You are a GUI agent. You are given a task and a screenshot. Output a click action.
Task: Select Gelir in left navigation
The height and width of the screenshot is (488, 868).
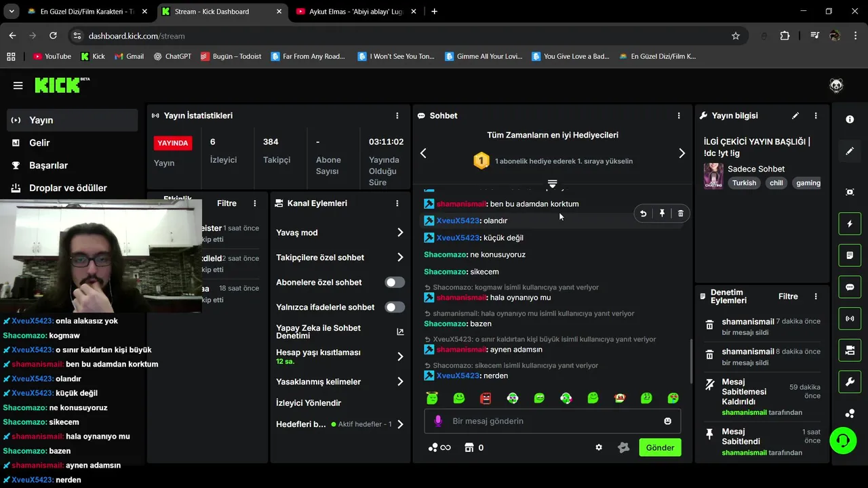[x=73, y=142]
